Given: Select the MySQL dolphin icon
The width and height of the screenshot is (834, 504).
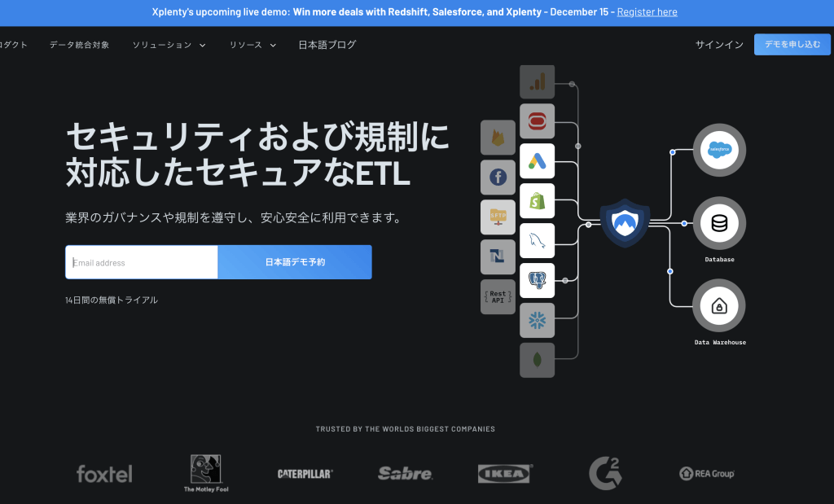Looking at the screenshot, I should coord(538,241).
